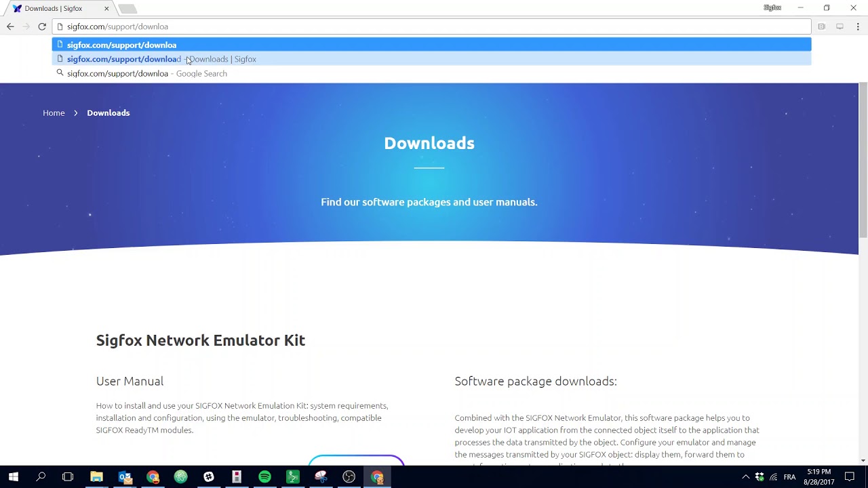Show hidden system tray icons

[x=745, y=477]
